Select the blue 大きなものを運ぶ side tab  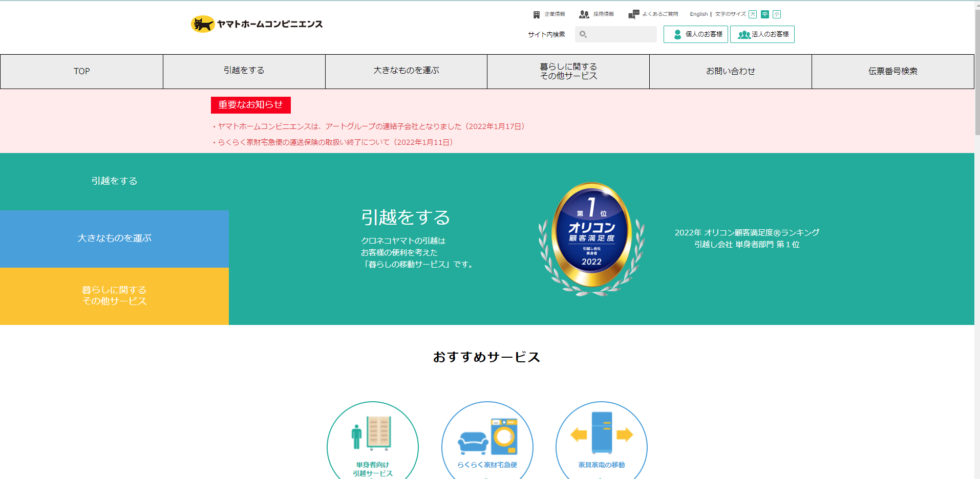114,238
